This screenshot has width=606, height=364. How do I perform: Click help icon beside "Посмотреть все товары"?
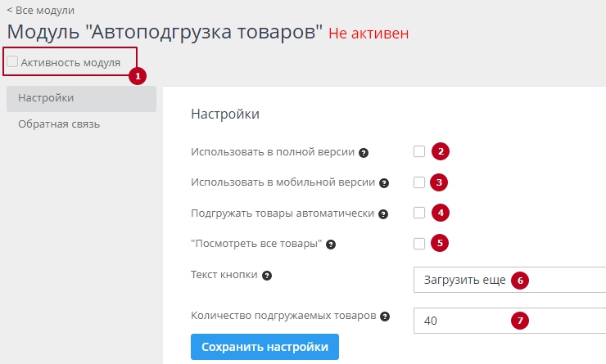tap(332, 244)
